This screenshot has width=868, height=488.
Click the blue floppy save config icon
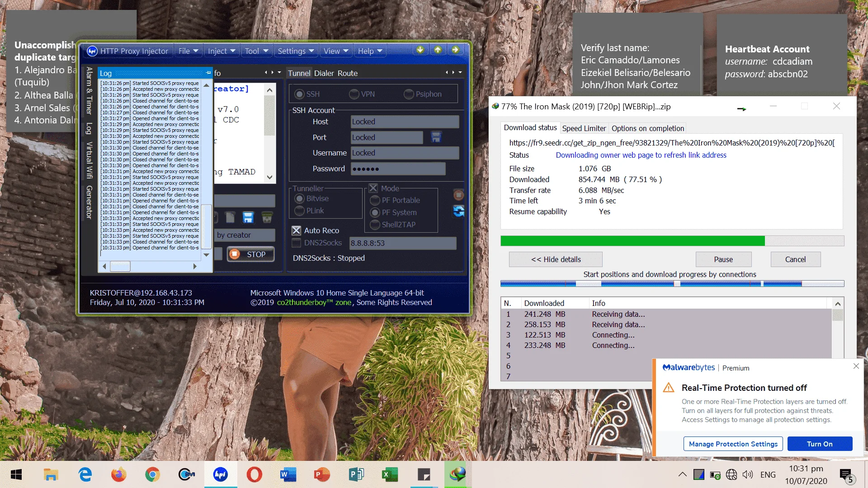click(x=248, y=218)
